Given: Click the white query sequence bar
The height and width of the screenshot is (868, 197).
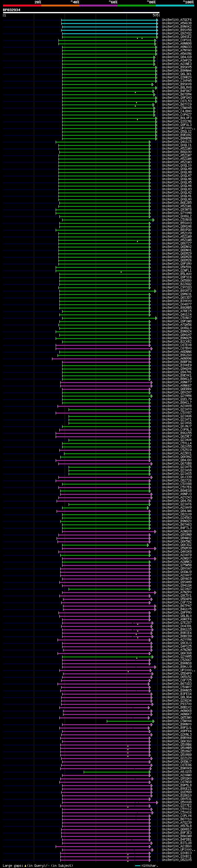Looking at the screenshot, I should click(81, 12).
